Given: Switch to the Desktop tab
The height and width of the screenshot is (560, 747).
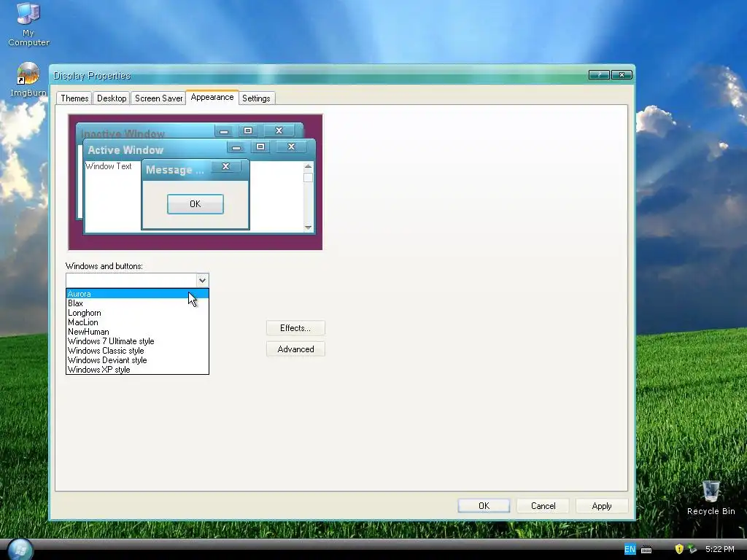Looking at the screenshot, I should [112, 98].
